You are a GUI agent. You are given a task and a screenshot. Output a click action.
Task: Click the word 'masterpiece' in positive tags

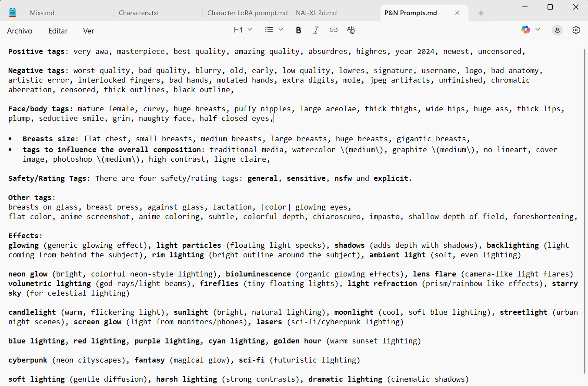point(141,51)
